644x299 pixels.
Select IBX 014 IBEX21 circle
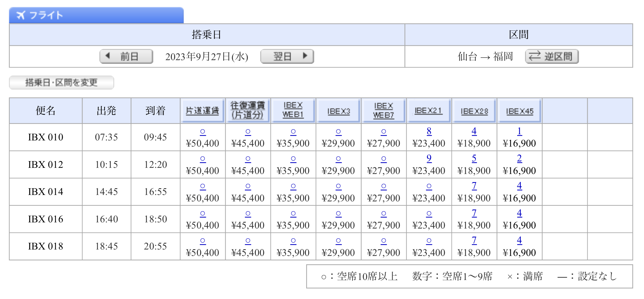(x=429, y=186)
